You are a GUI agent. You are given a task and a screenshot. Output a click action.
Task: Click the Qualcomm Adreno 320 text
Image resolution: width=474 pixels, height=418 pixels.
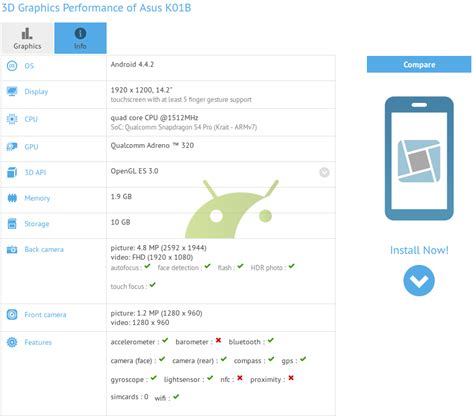pos(152,145)
